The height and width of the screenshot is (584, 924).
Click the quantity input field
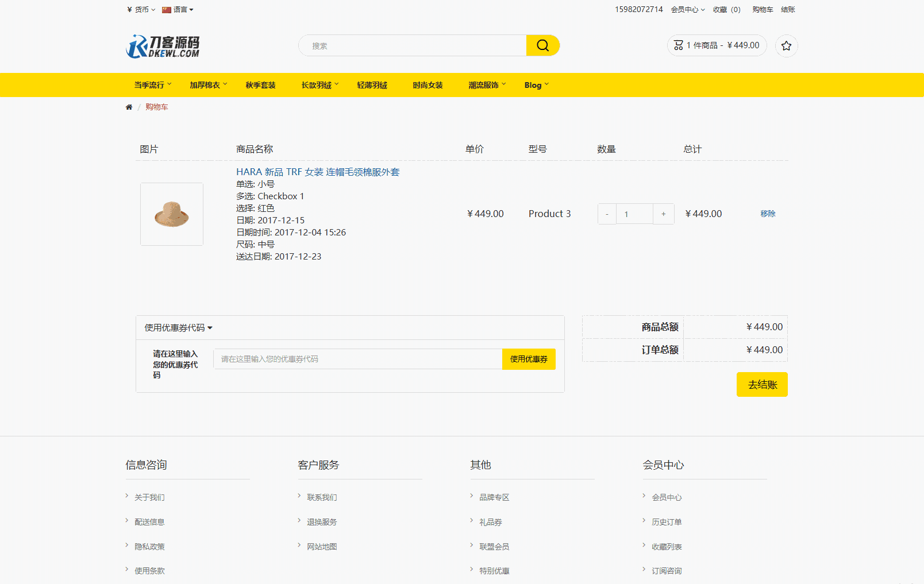coord(634,214)
